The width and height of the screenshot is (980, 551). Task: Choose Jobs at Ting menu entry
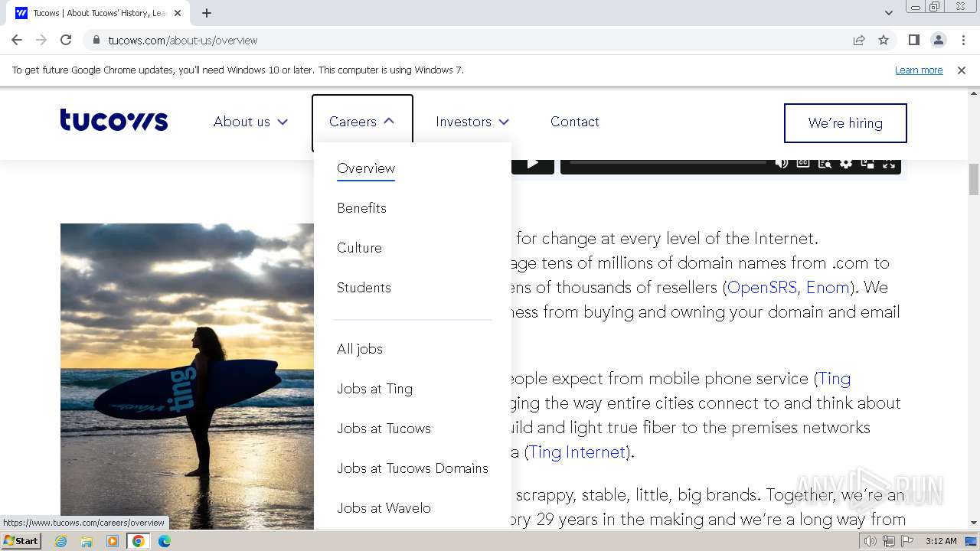coord(374,389)
